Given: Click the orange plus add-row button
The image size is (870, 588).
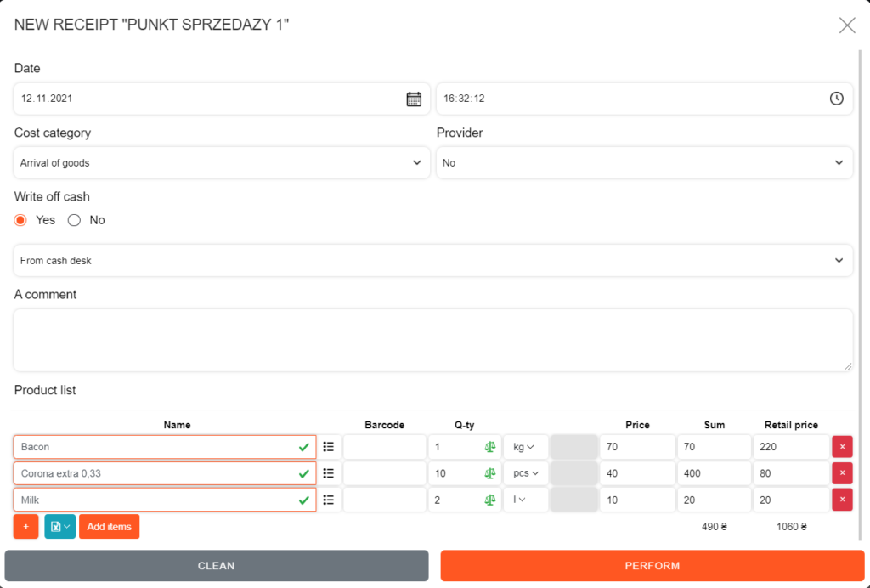Looking at the screenshot, I should coord(25,527).
